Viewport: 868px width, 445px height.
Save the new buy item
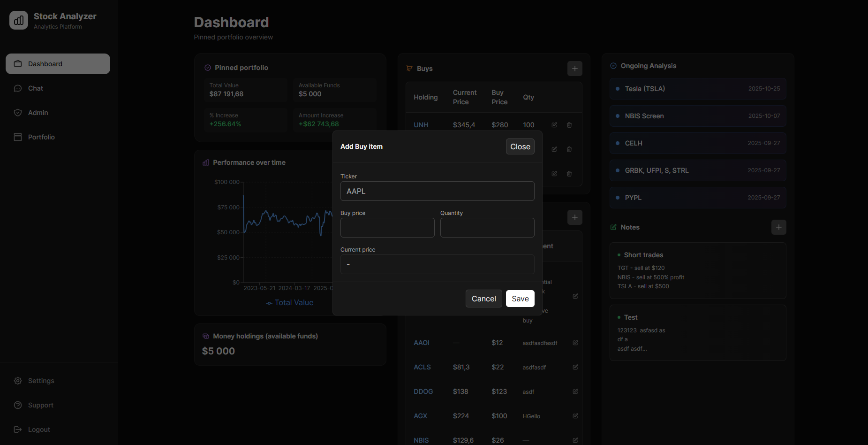point(520,299)
